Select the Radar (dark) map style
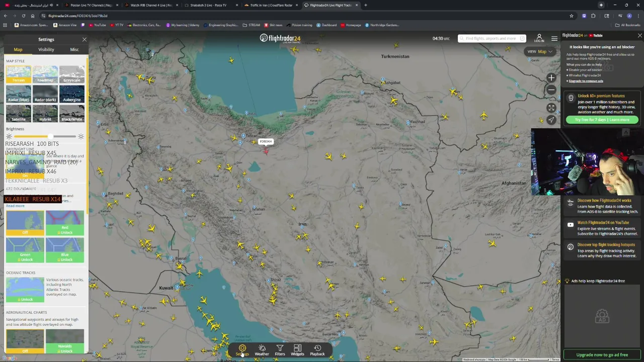 (45, 94)
